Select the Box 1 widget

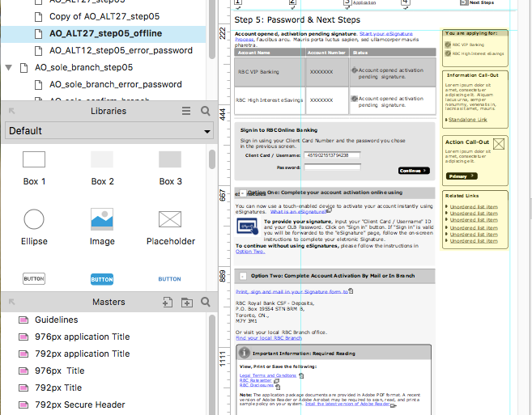[x=34, y=168]
